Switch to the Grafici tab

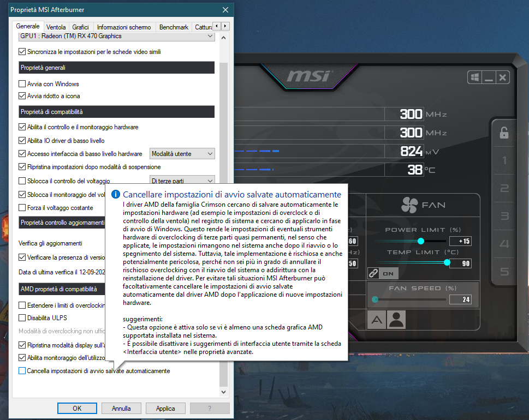coord(80,27)
